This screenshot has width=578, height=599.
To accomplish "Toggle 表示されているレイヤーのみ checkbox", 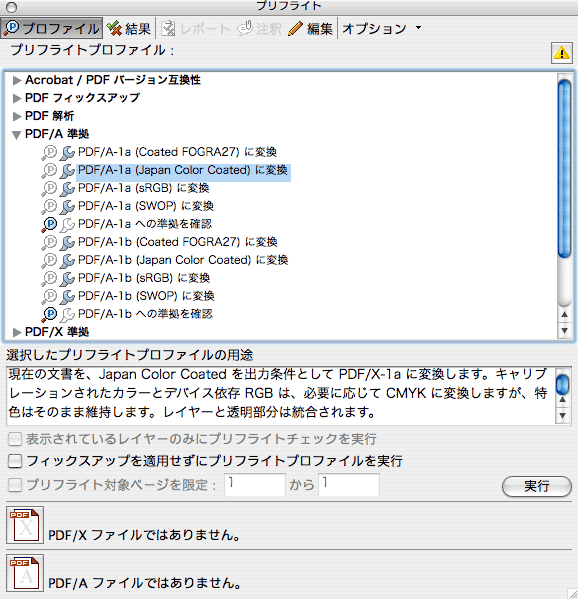I will 15,439.
